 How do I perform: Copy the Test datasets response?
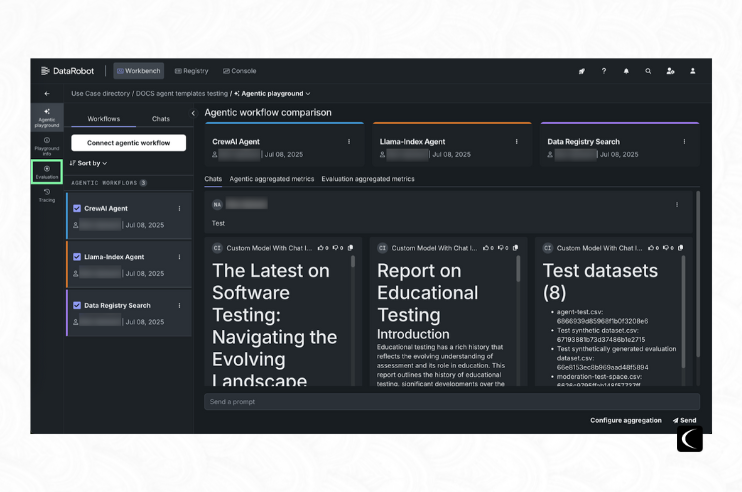coord(681,248)
